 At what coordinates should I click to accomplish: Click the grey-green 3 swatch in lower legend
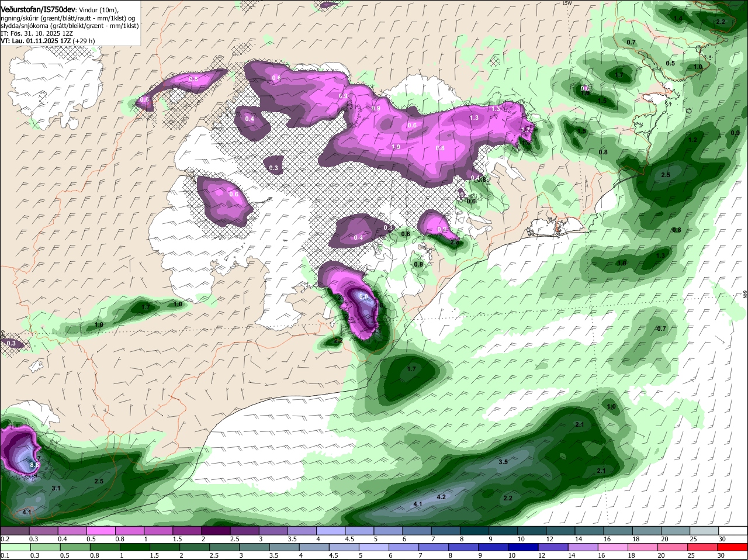[255, 547]
